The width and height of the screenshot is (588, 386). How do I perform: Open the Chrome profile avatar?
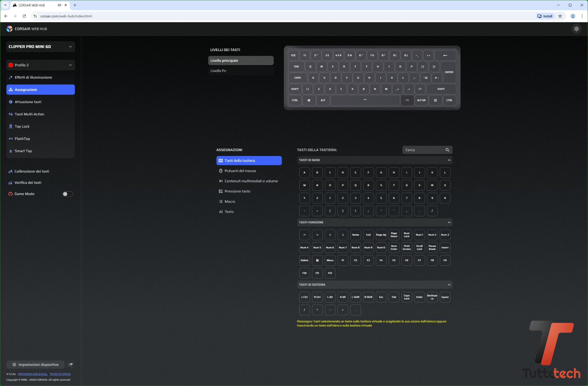[x=573, y=16]
